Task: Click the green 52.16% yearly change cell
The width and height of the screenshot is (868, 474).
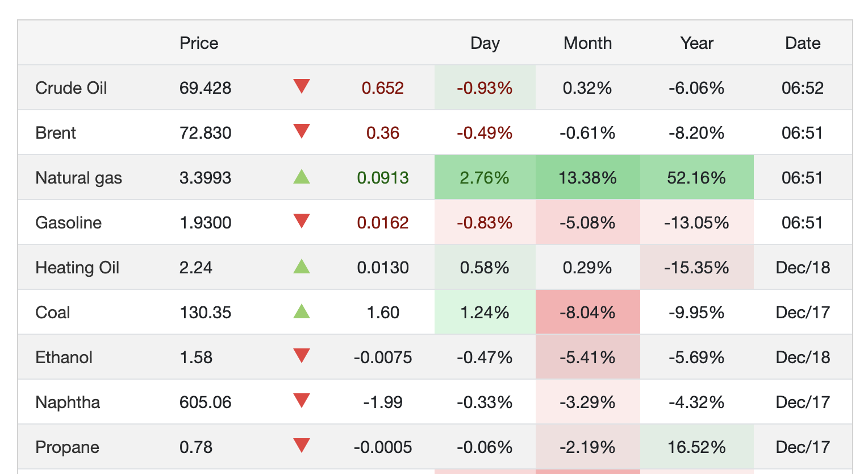Action: point(696,178)
